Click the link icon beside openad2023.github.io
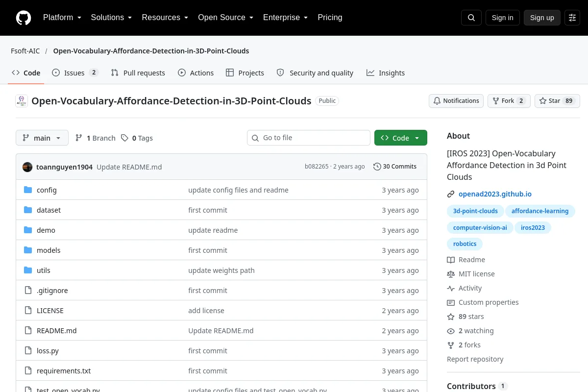 coord(451,194)
